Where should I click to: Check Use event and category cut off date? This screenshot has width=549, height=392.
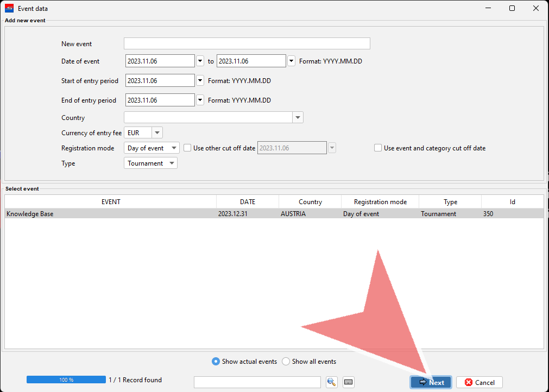(x=378, y=148)
